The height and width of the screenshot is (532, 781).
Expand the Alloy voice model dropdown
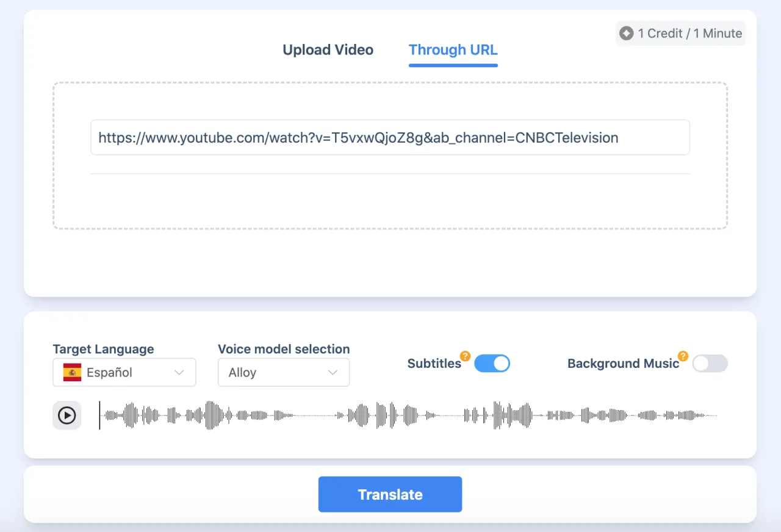(283, 372)
